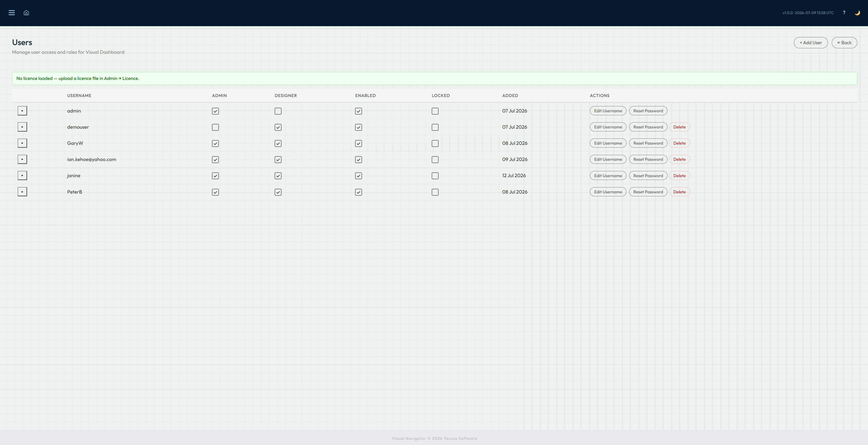868x445 pixels.
Task: Check Locked for ian.kehoe@yahoo.com
Action: (435, 160)
